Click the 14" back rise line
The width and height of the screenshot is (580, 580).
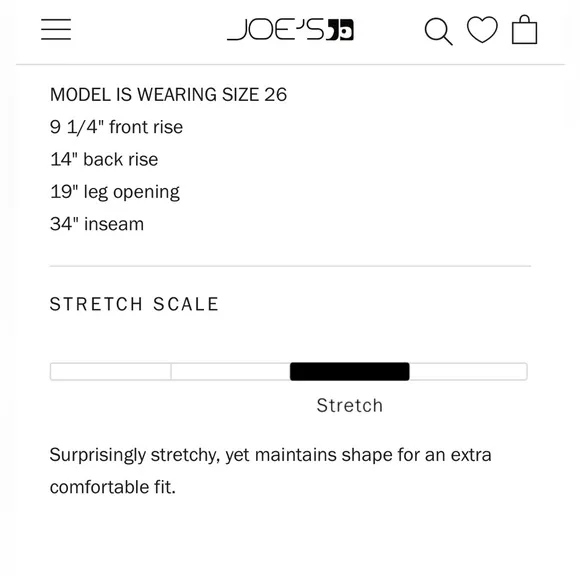tap(104, 159)
